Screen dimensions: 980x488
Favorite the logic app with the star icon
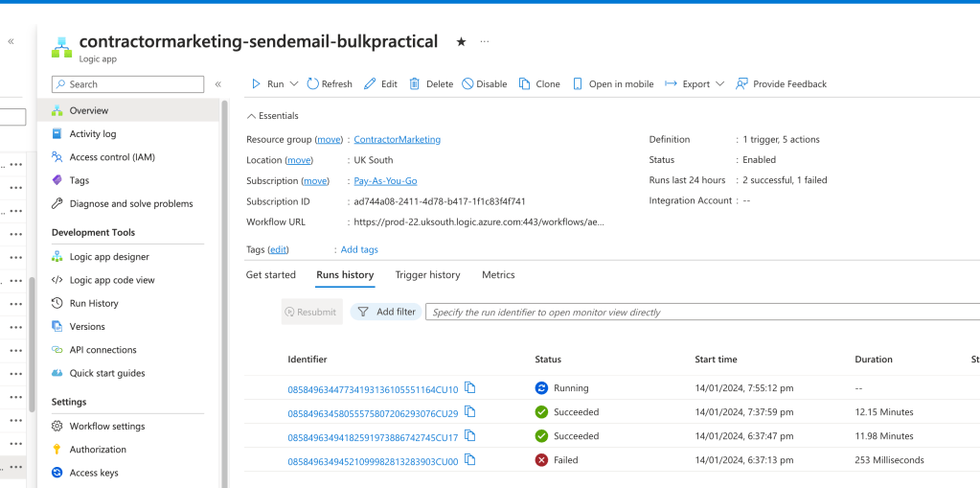point(461,42)
